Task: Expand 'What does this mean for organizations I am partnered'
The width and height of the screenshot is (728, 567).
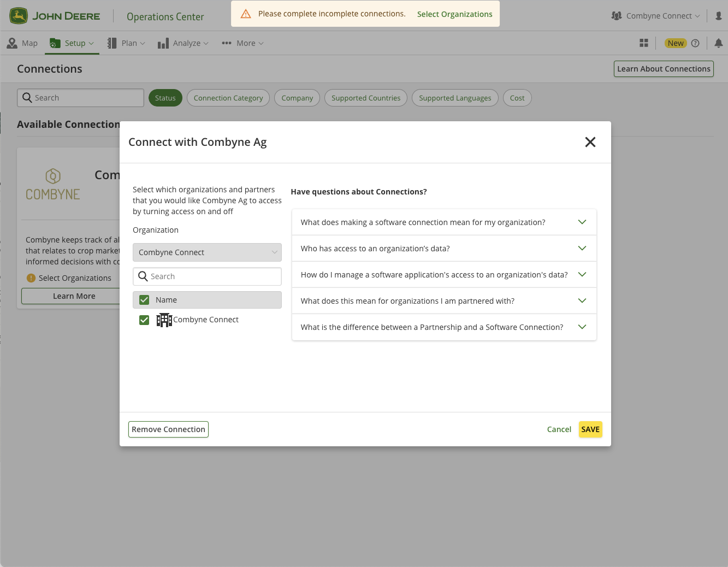Action: point(444,301)
